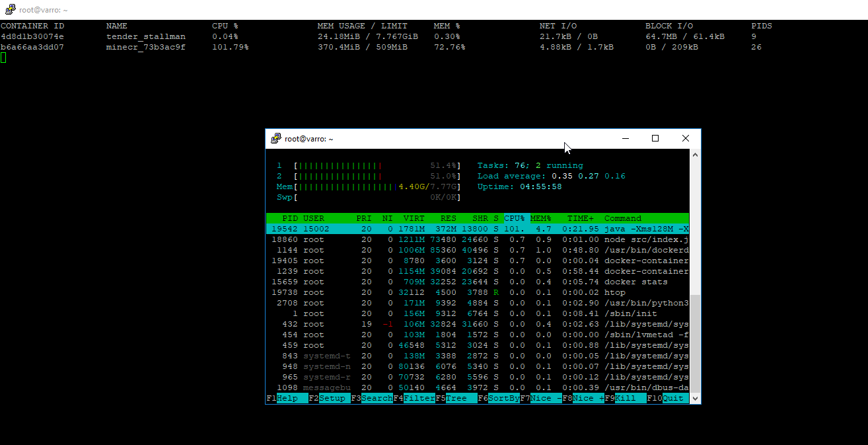Image resolution: width=868 pixels, height=445 pixels.
Task: Select the node src/index.js process row
Action: pos(477,239)
